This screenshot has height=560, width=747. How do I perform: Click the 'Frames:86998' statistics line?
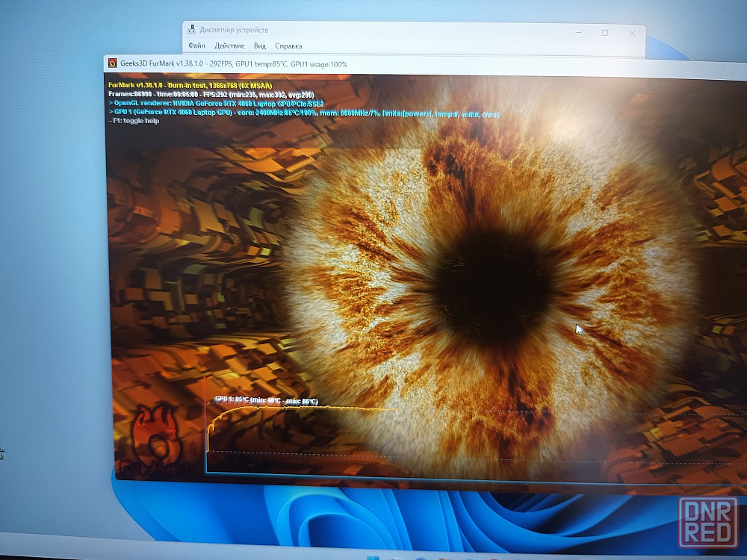tap(211, 94)
